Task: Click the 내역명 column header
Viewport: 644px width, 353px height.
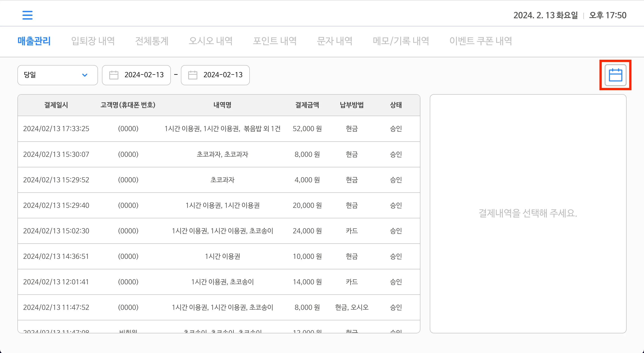Action: (x=222, y=105)
